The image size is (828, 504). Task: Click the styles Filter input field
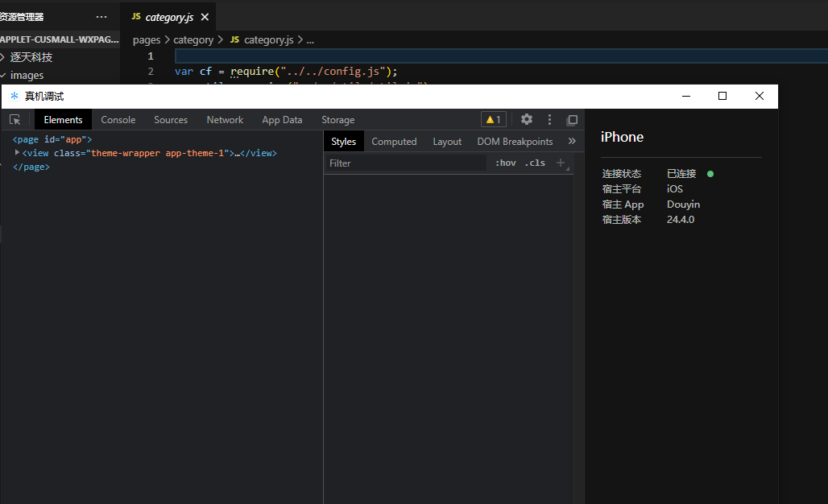point(407,163)
